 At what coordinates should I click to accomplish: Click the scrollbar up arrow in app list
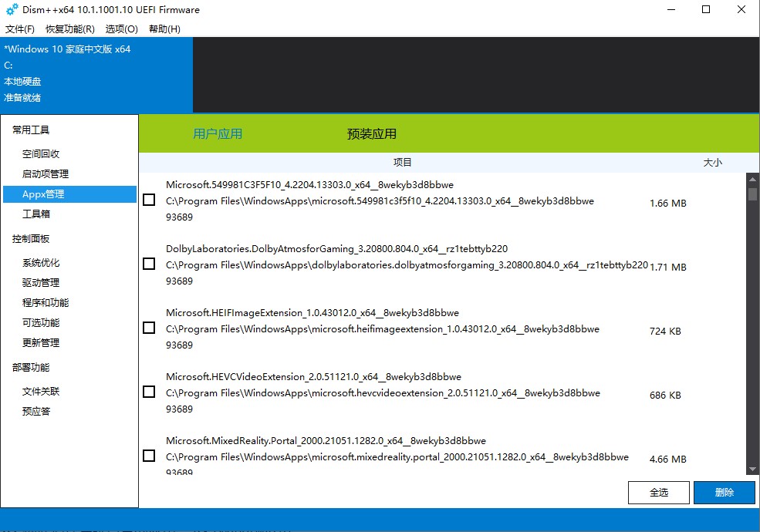coord(753,179)
